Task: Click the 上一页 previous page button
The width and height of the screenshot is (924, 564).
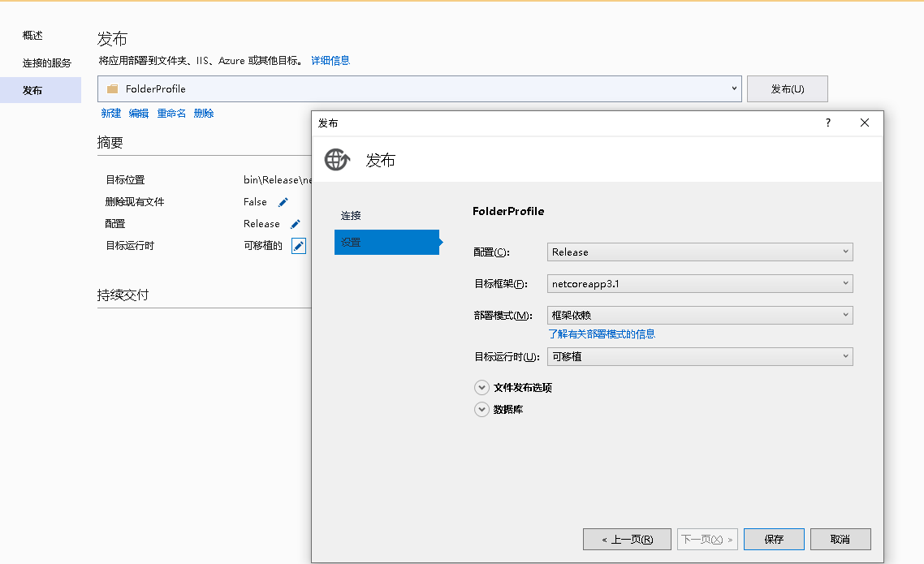Action: pos(627,540)
